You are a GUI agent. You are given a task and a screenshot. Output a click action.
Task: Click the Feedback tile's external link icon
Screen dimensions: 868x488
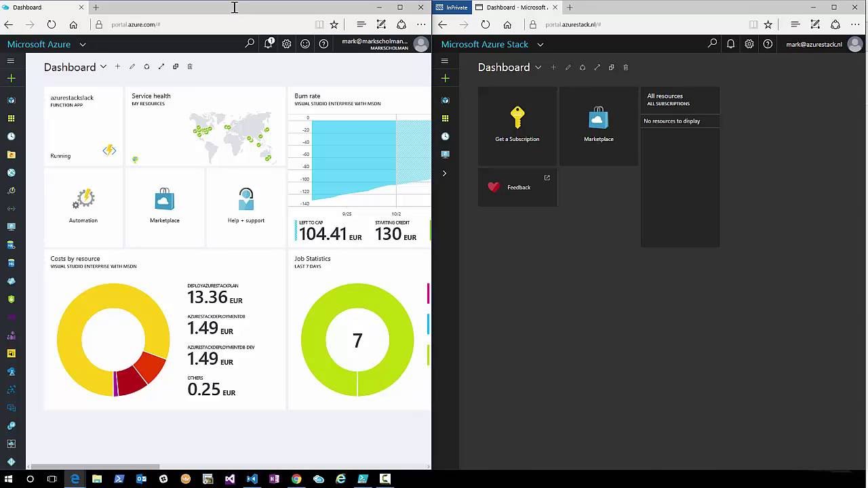(547, 178)
